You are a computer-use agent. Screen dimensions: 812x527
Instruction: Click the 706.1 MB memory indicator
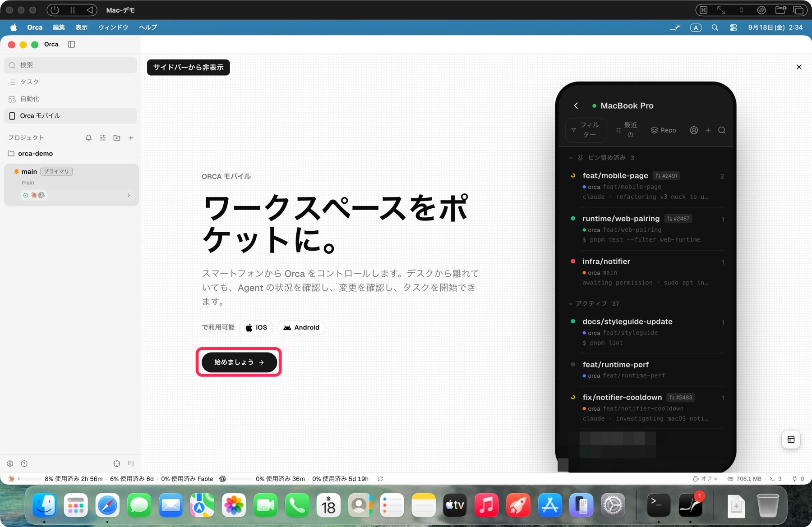(744, 479)
